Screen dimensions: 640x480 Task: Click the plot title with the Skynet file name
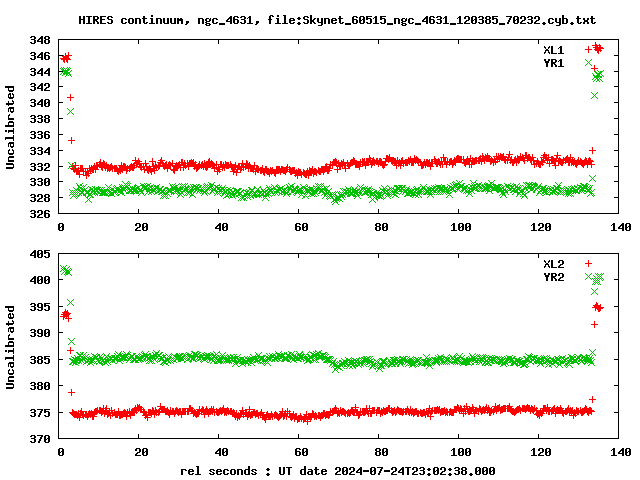[337, 20]
